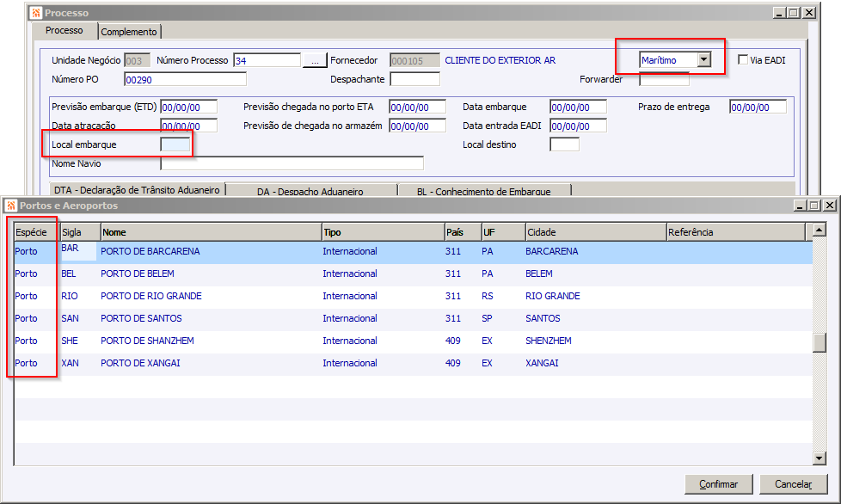Screen dimensions: 841x504
Task: Click the Data embarque date field
Action: (578, 108)
